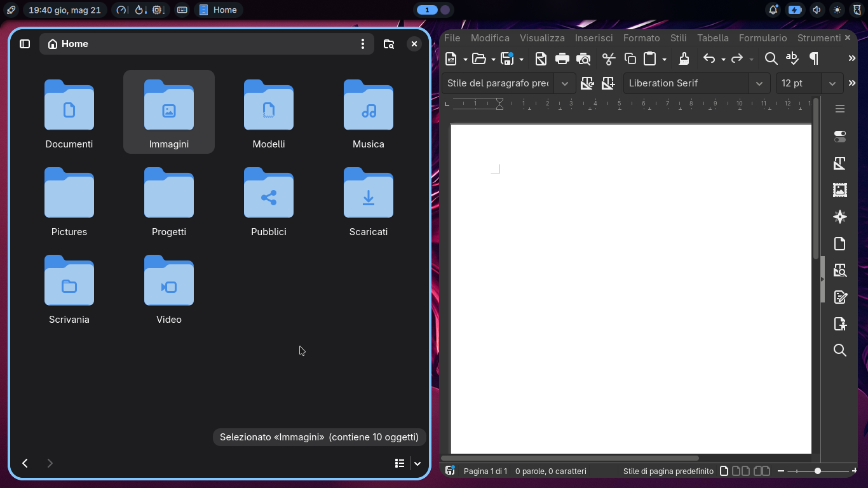Open sidebar settings hamburger menu
The image size is (868, 488).
840,109
